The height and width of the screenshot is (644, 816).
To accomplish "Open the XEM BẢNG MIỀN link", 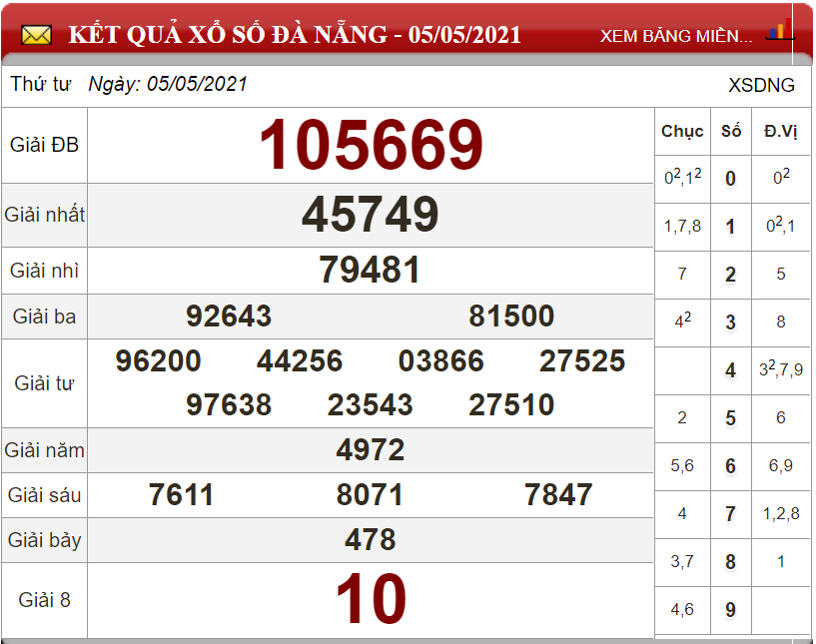I will point(676,36).
